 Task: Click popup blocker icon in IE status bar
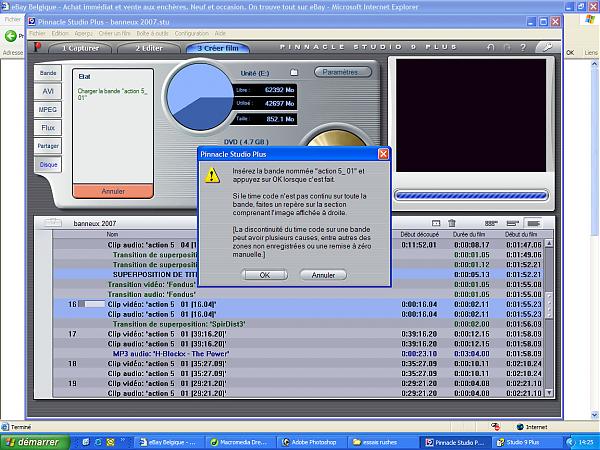pos(495,427)
